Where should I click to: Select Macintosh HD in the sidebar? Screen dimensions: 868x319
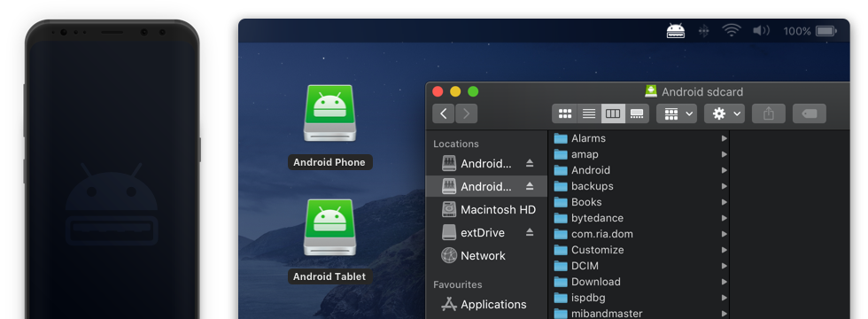coord(486,210)
